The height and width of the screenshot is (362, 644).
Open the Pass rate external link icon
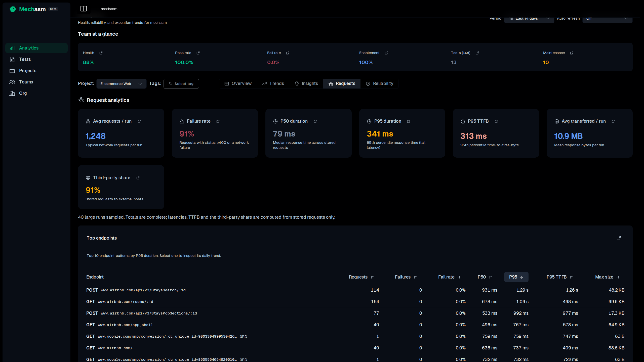click(x=198, y=53)
